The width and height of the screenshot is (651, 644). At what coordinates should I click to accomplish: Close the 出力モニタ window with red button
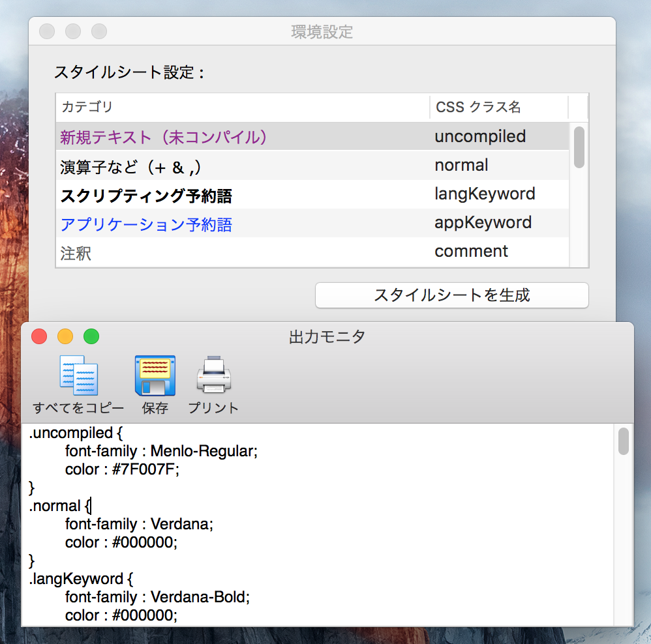[x=39, y=336]
